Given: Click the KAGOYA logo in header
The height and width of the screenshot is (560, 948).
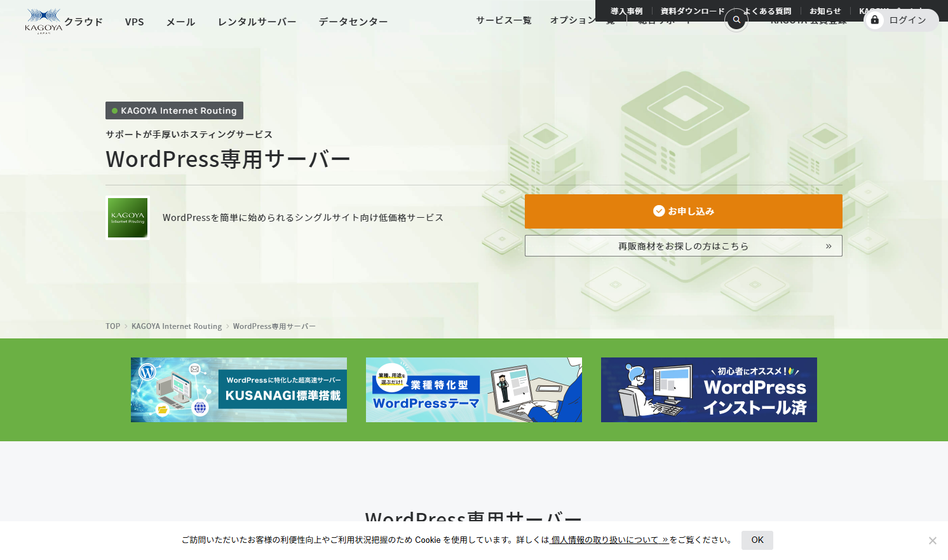Looking at the screenshot, I should (x=43, y=21).
